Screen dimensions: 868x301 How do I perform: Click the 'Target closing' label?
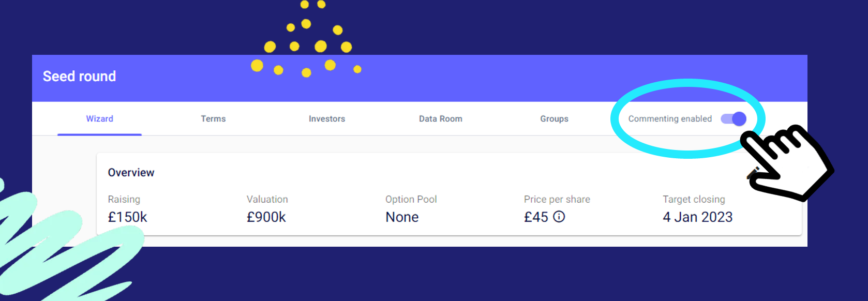[694, 199]
